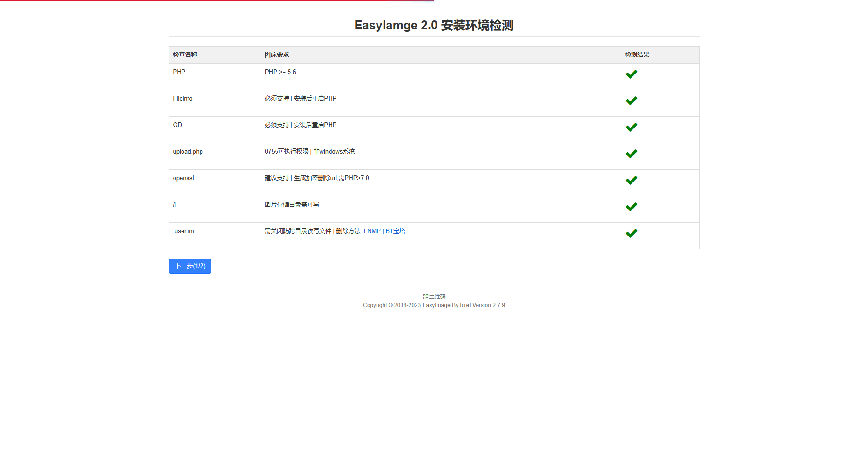This screenshot has width=868, height=451.
Task: Click the upload.php result checkmark
Action: point(631,154)
